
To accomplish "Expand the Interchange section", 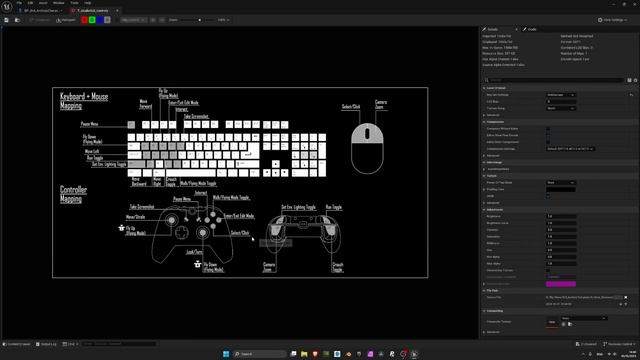I will click(x=484, y=162).
